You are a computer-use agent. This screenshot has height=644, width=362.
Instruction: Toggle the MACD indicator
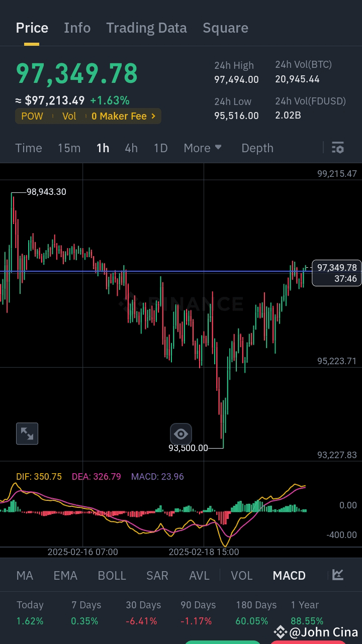289,576
